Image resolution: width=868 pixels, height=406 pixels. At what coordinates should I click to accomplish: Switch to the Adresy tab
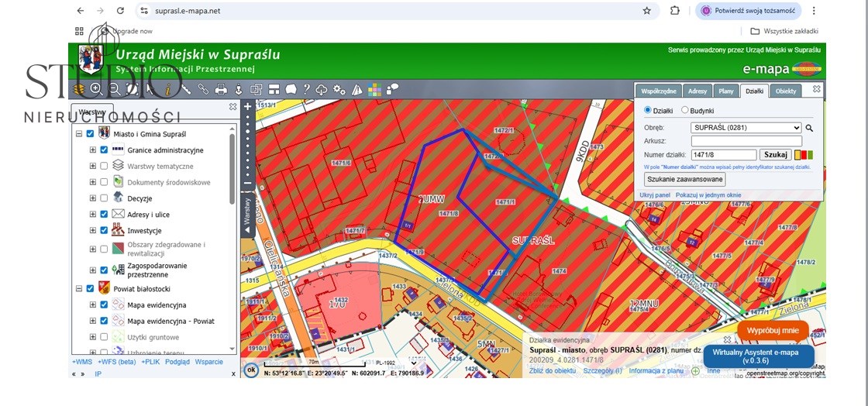point(697,91)
